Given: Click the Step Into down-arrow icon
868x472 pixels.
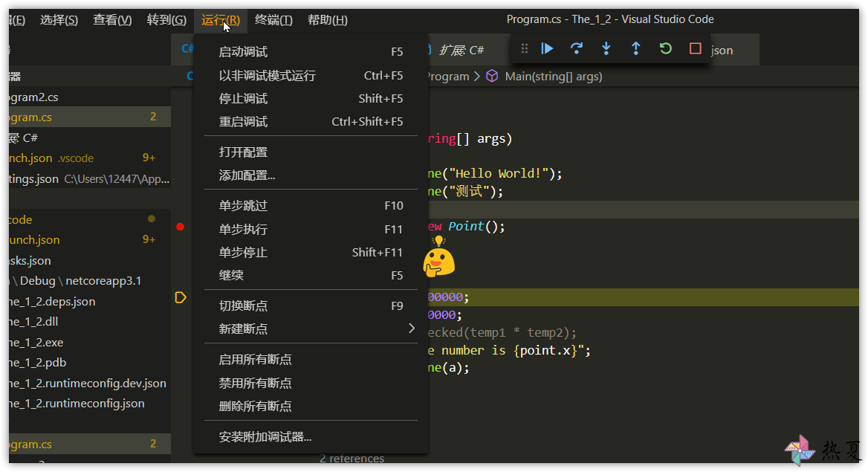Looking at the screenshot, I should [x=606, y=49].
